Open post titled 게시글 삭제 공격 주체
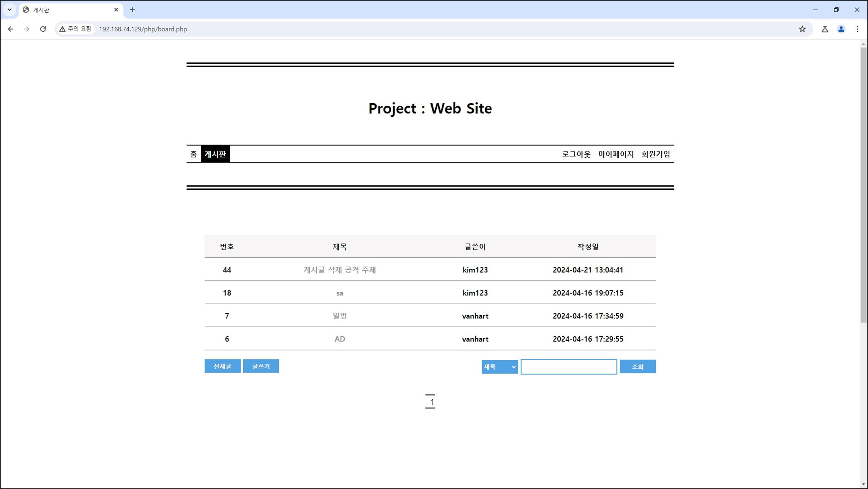 coord(340,270)
